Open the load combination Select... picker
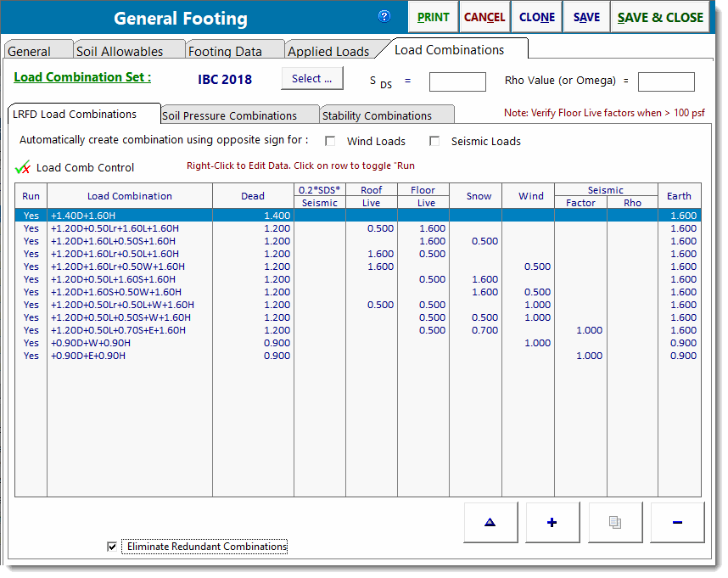This screenshot has height=578, width=728. coord(312,79)
